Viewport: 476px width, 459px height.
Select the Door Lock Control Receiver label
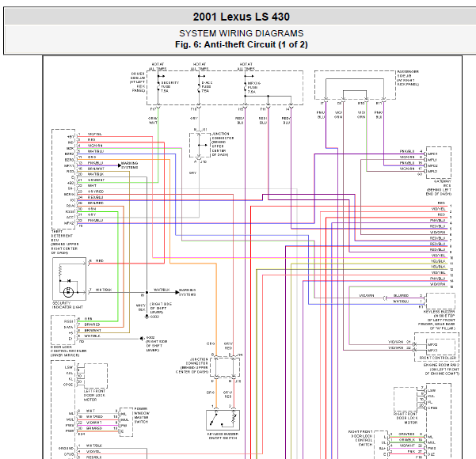tap(68, 351)
